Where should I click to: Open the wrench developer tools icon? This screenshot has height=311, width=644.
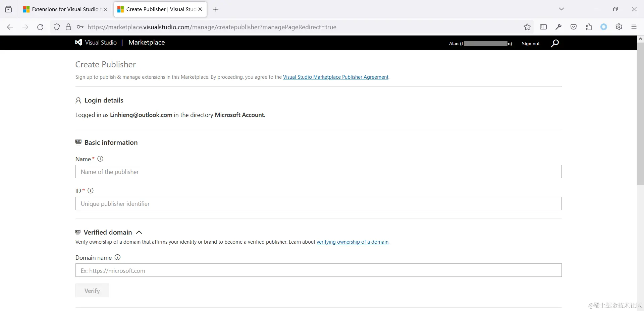pyautogui.click(x=558, y=27)
